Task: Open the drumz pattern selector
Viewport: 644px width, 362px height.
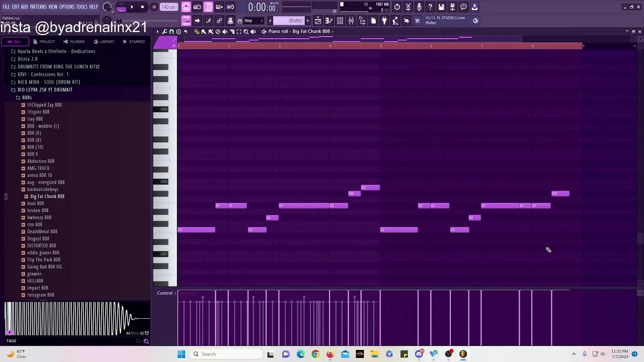Action: [x=289, y=21]
